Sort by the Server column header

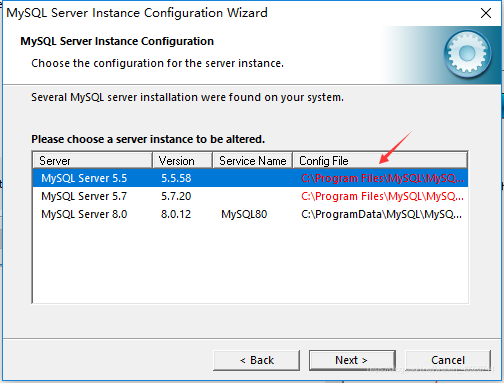[92, 161]
